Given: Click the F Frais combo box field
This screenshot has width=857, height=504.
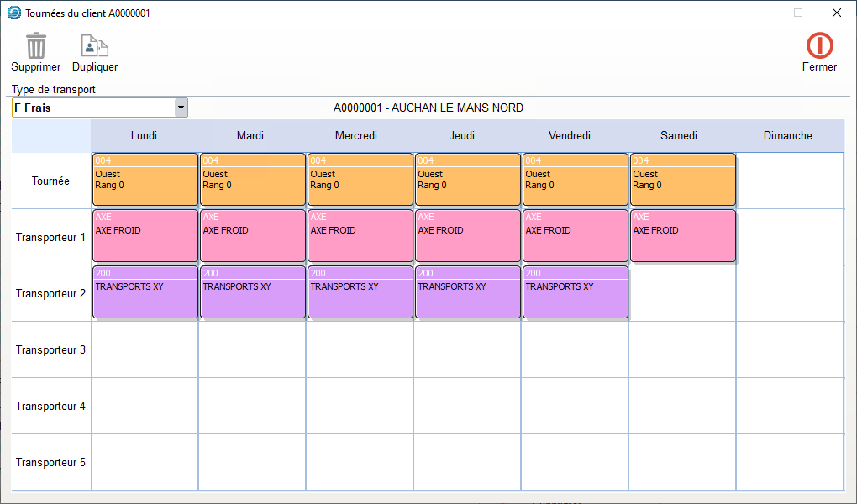Looking at the screenshot, I should click(92, 108).
